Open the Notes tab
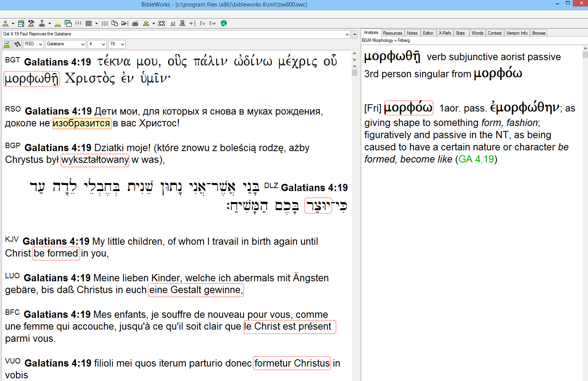The width and height of the screenshot is (588, 381). coord(412,33)
